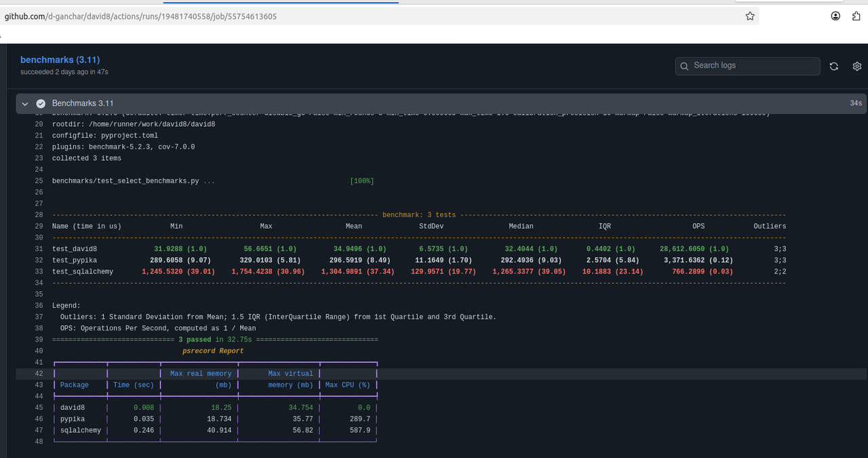Select log line number 39

pyautogui.click(x=39, y=340)
